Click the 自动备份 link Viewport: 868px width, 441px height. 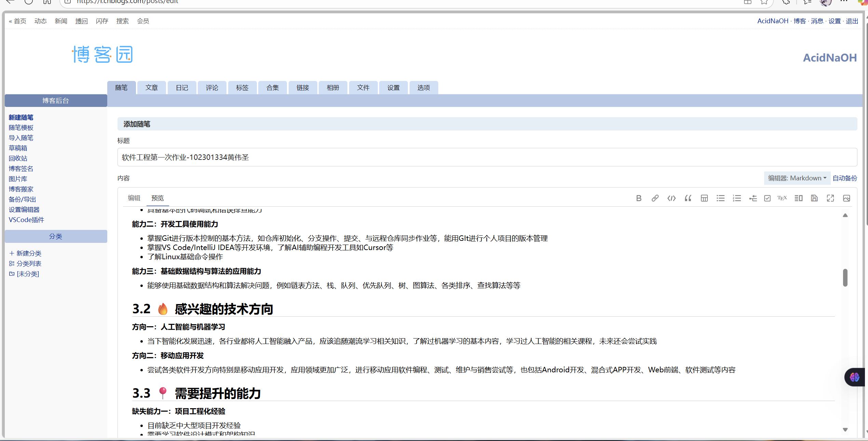844,178
